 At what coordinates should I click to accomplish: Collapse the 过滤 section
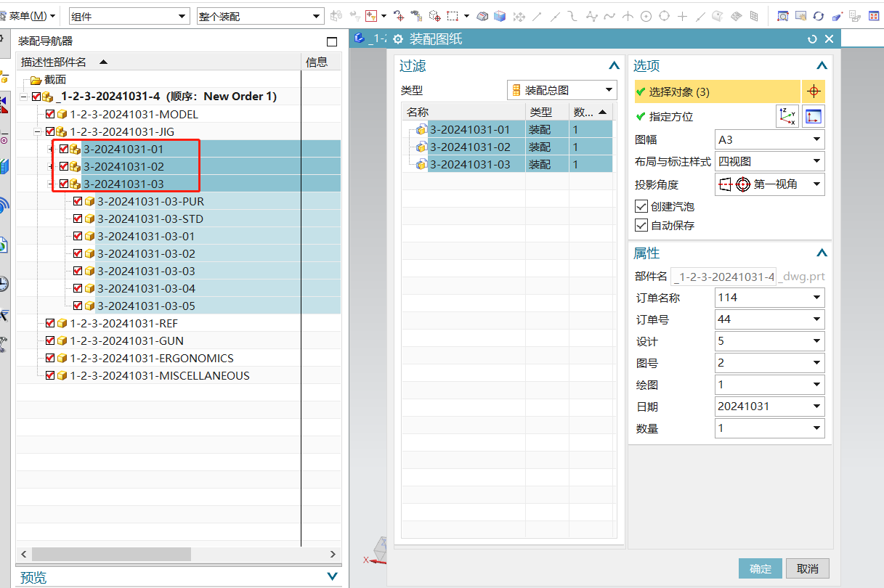(613, 65)
